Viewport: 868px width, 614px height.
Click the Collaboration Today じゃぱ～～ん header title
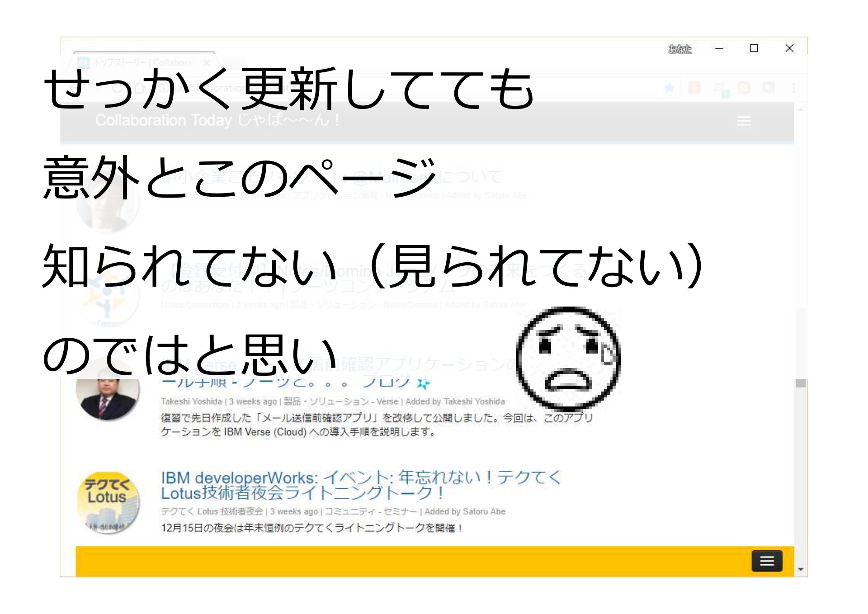(x=217, y=120)
